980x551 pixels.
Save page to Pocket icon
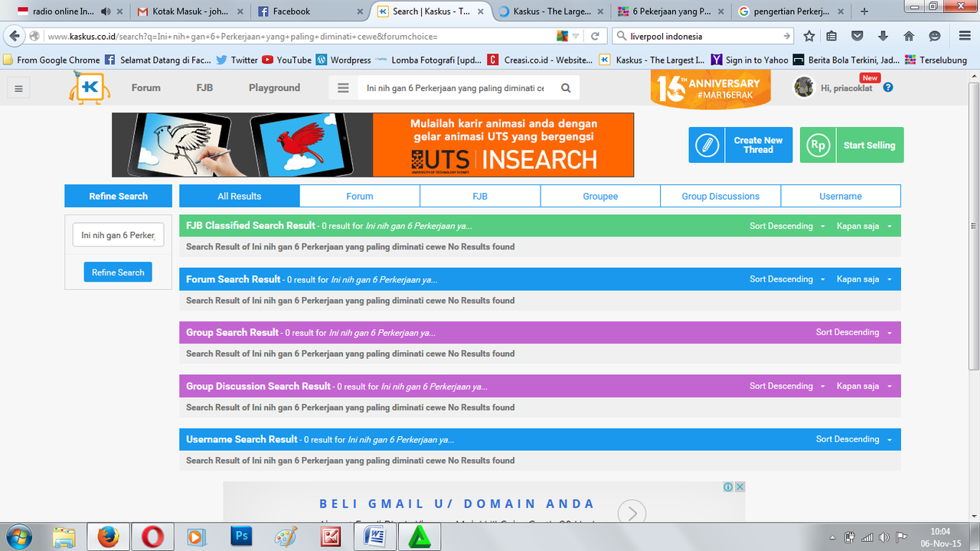[x=857, y=36]
